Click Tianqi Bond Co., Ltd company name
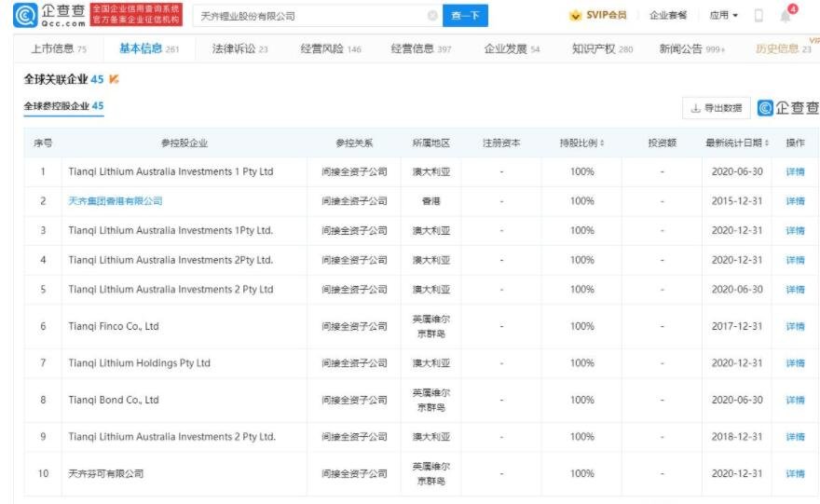 click(x=114, y=400)
